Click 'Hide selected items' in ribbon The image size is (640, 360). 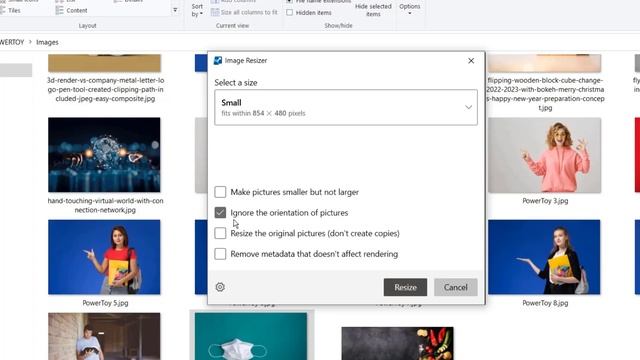pyautogui.click(x=373, y=10)
